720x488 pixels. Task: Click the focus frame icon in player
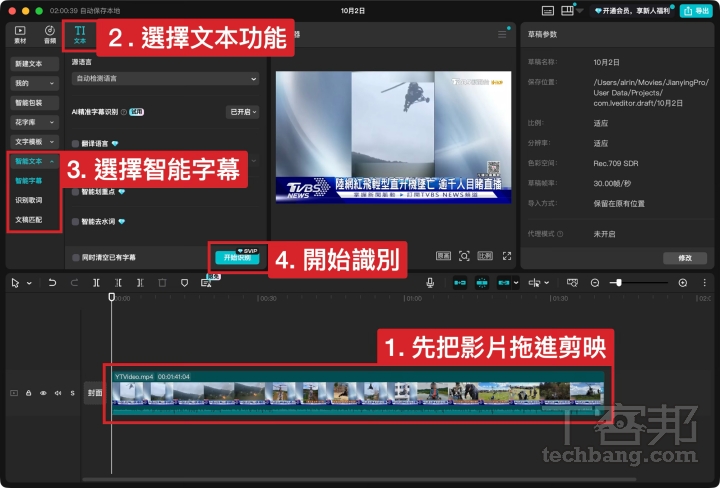tap(464, 256)
